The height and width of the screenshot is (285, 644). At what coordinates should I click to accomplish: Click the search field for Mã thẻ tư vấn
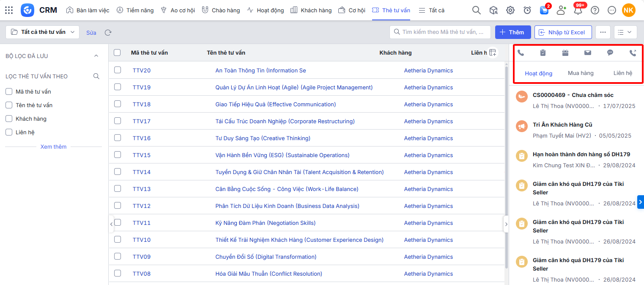pyautogui.click(x=440, y=32)
